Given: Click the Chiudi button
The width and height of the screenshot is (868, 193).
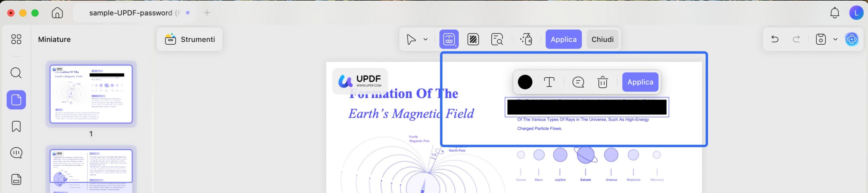Looking at the screenshot, I should 603,39.
